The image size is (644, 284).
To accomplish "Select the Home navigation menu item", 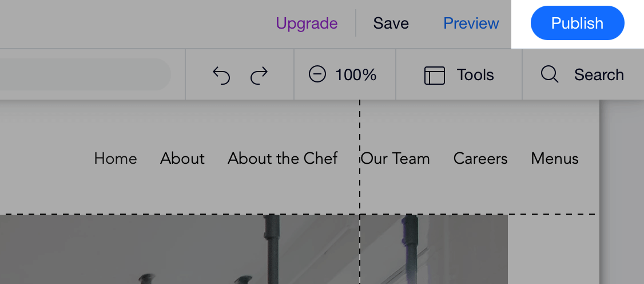I will [x=116, y=158].
